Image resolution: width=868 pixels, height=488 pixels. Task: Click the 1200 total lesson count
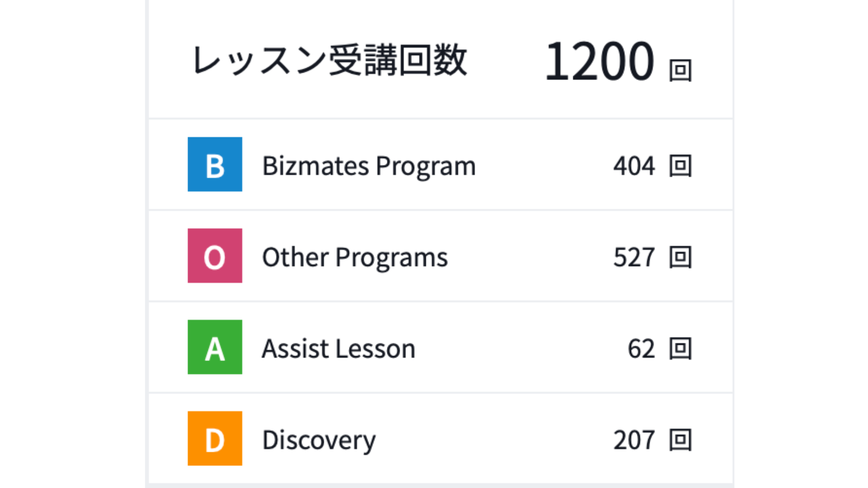pos(599,61)
